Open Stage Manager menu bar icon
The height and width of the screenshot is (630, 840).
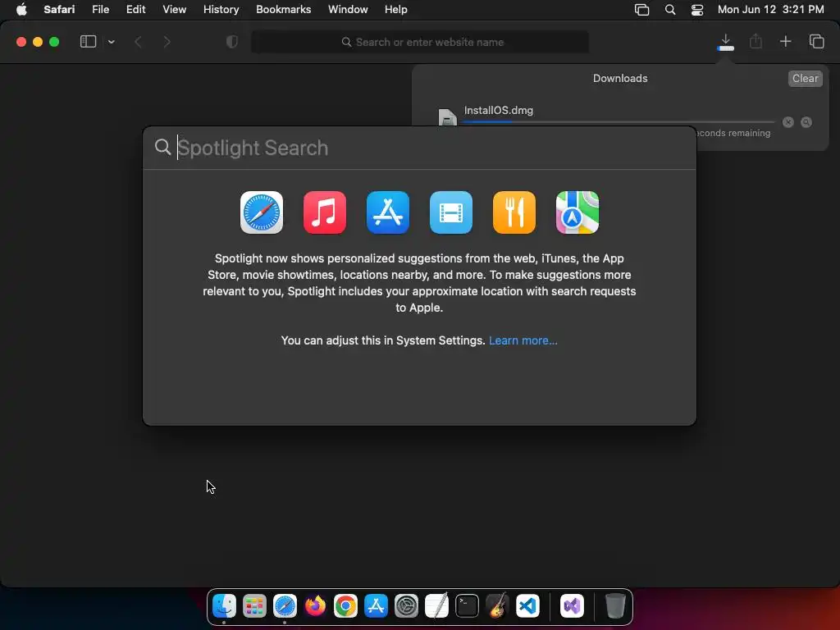click(641, 10)
